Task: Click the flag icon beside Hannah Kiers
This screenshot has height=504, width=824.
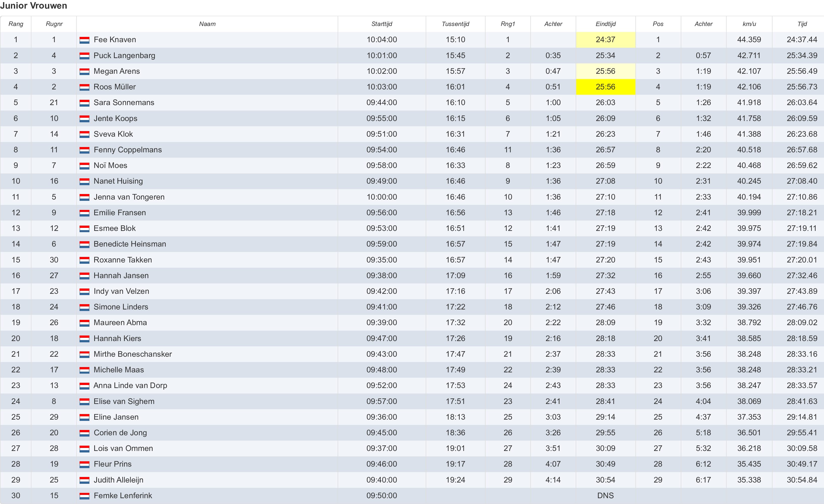Action: click(x=84, y=339)
